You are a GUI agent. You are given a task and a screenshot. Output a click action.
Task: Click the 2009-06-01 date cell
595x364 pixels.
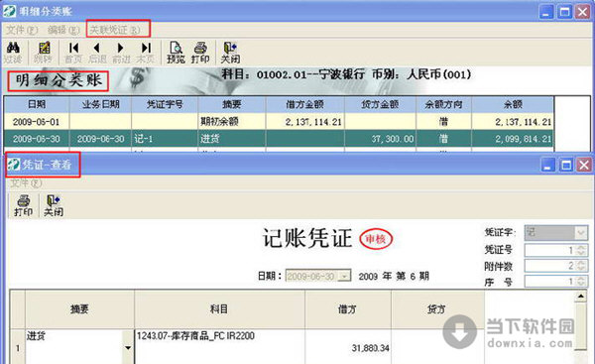[x=37, y=122]
